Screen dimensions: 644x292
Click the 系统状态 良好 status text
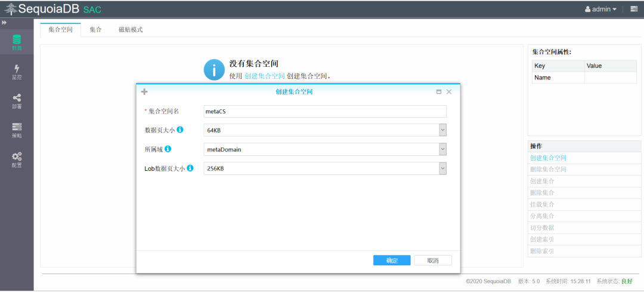[615, 281]
